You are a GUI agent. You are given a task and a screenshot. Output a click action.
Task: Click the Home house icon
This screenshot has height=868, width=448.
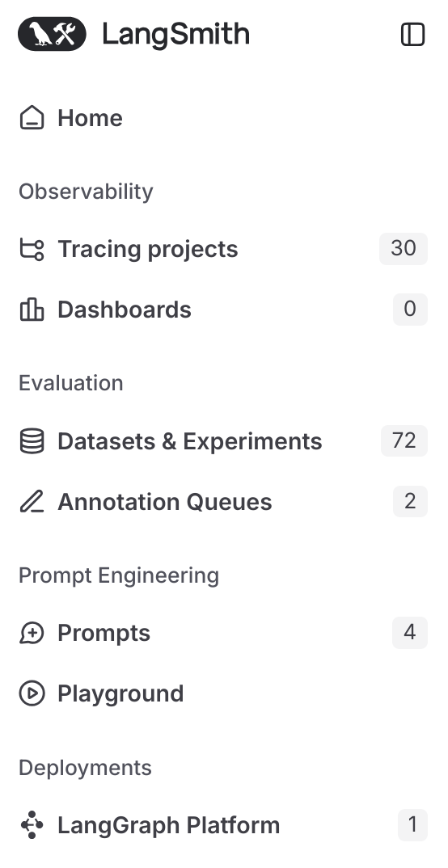[x=32, y=118]
